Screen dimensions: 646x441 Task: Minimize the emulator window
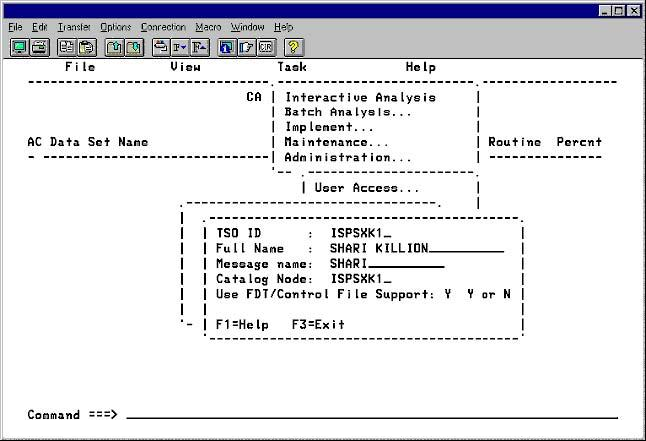[605, 11]
